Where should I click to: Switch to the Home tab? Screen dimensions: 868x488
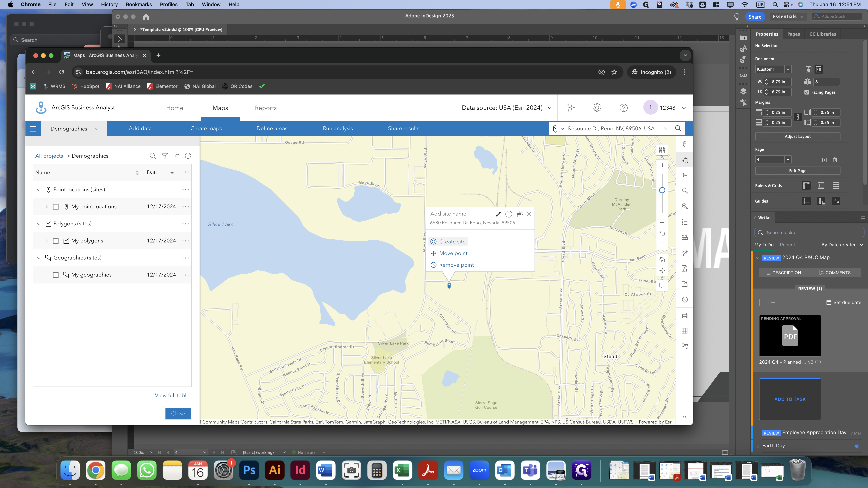pos(175,108)
